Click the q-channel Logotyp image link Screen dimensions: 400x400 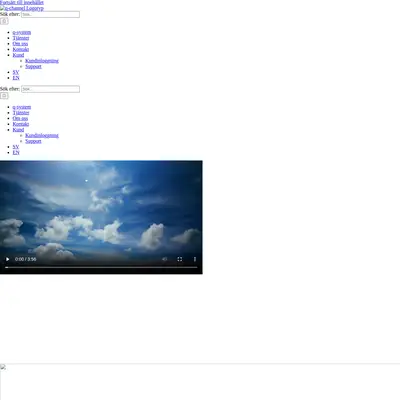[22, 8]
